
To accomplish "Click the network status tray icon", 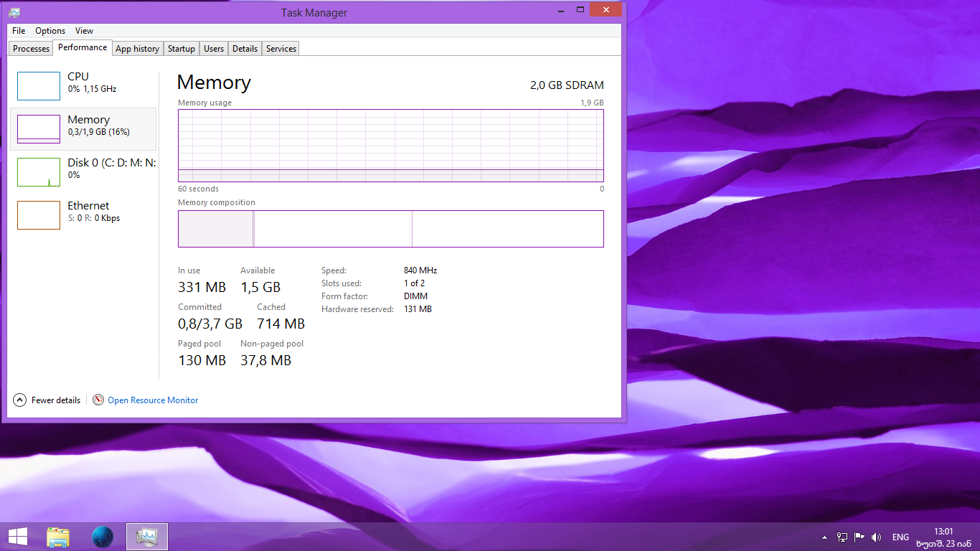I will point(841,536).
